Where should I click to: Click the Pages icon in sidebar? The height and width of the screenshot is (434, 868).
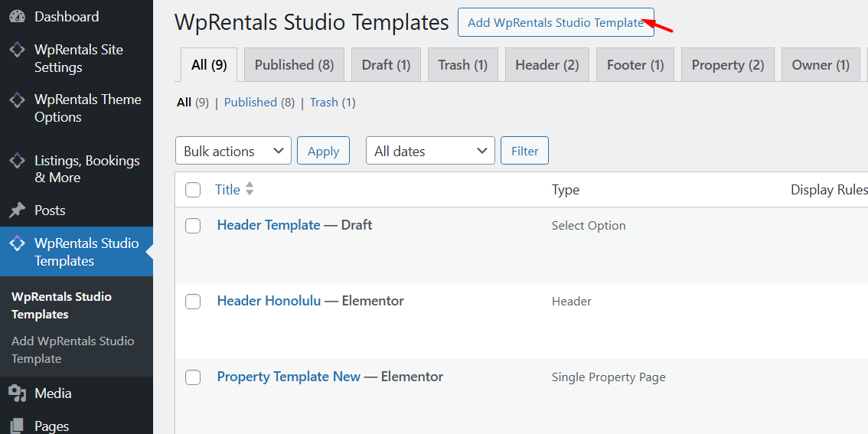pyautogui.click(x=17, y=426)
